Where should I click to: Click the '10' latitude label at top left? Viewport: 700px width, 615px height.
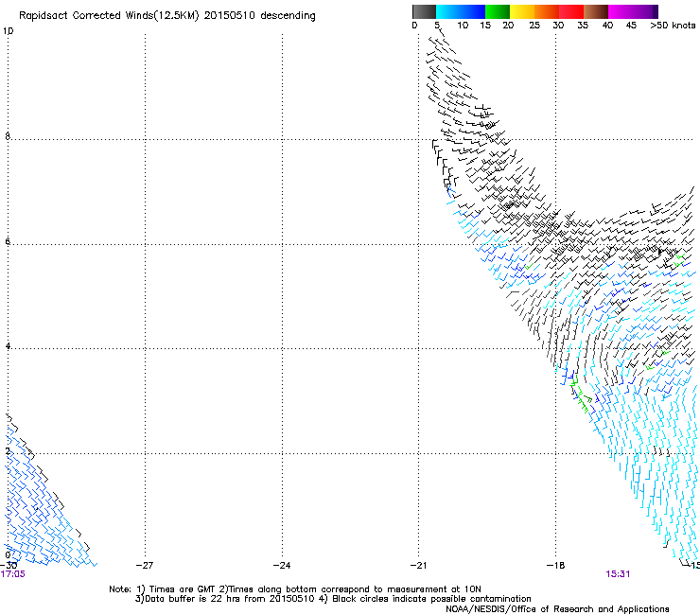tap(8, 31)
